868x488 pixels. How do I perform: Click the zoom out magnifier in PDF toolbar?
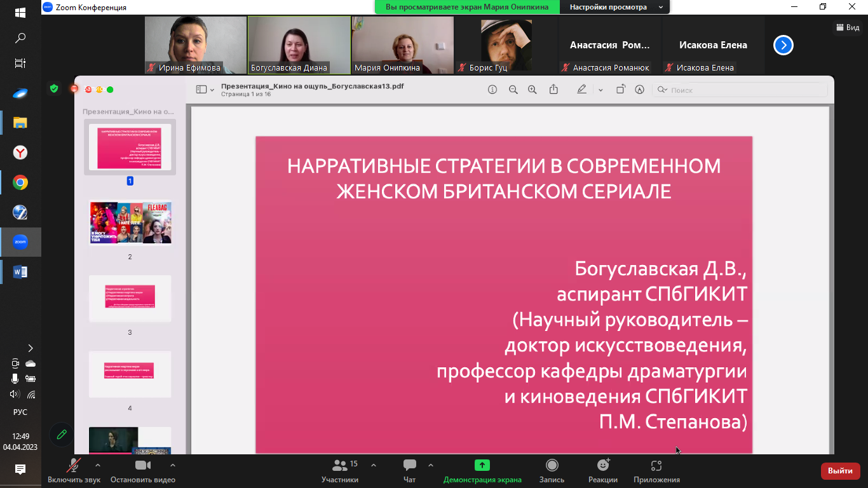pyautogui.click(x=513, y=90)
